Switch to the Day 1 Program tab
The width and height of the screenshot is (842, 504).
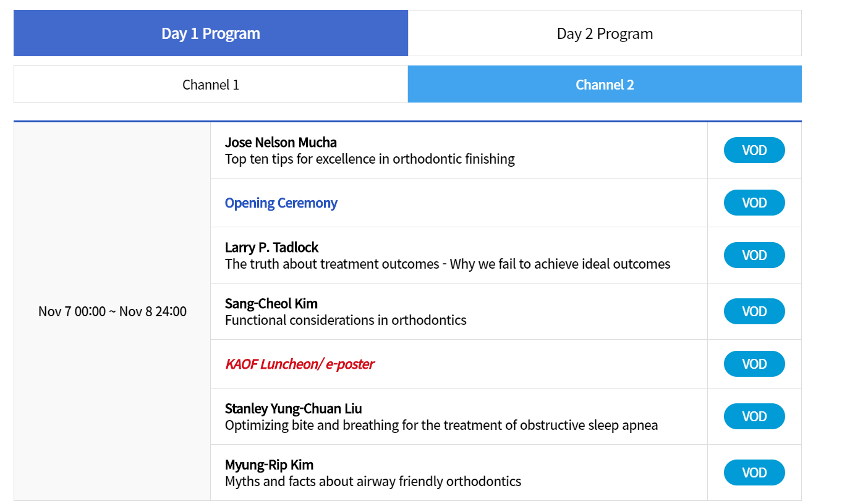[x=211, y=33]
